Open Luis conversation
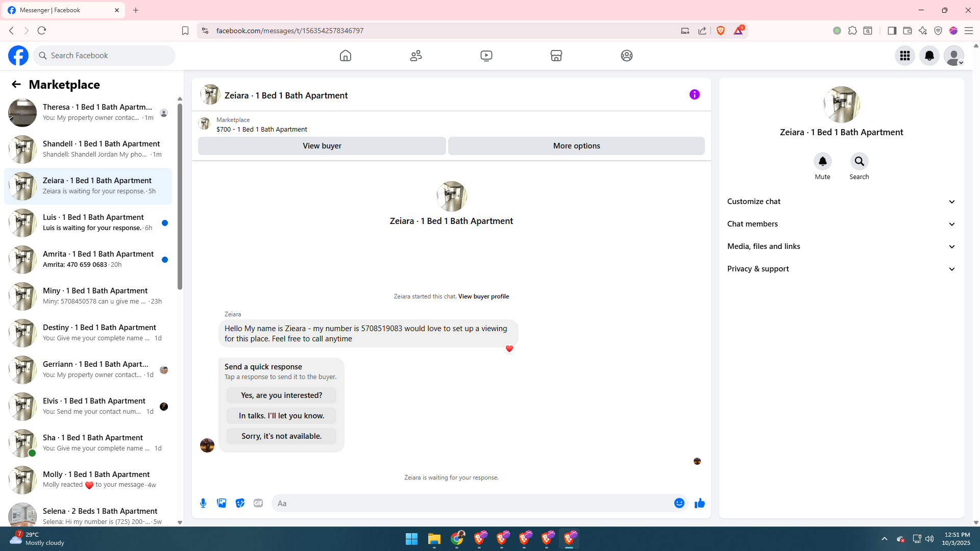The height and width of the screenshot is (551, 980). (x=88, y=223)
